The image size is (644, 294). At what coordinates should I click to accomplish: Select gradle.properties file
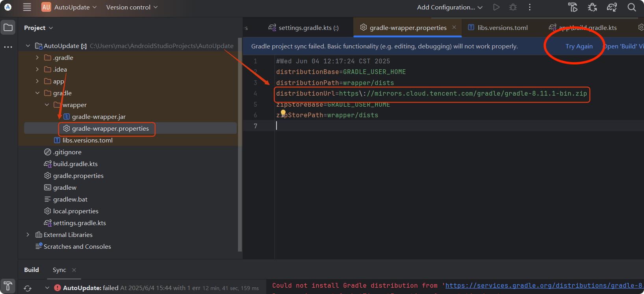(x=78, y=176)
